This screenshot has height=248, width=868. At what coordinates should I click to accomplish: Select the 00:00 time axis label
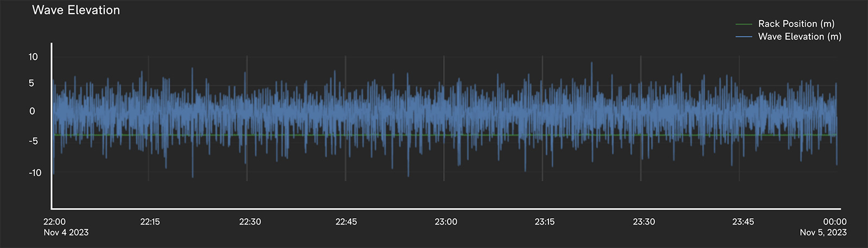[834, 222]
